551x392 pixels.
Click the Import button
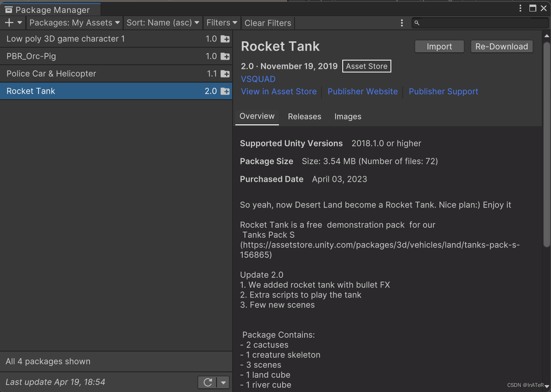pos(439,46)
